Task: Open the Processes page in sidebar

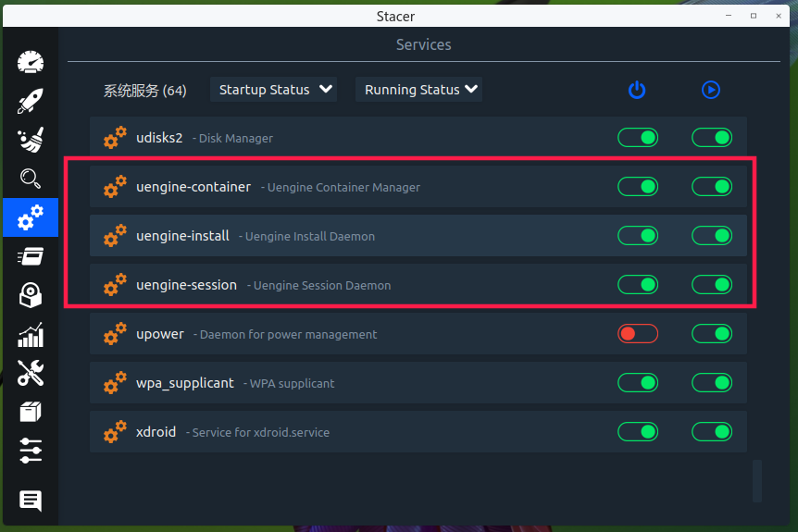Action: click(31, 256)
